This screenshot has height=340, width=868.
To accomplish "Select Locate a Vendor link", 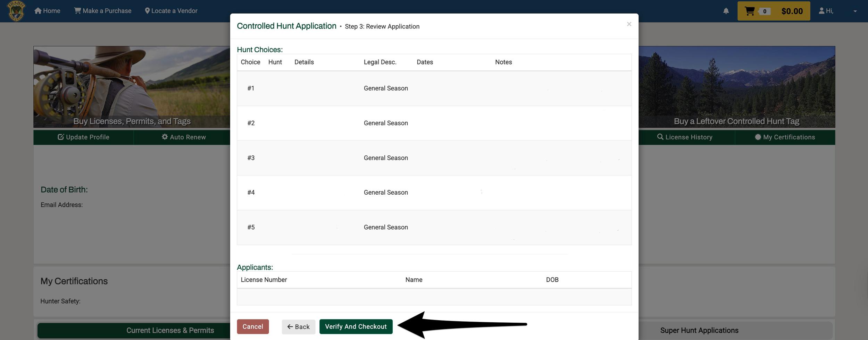I will click(x=171, y=11).
